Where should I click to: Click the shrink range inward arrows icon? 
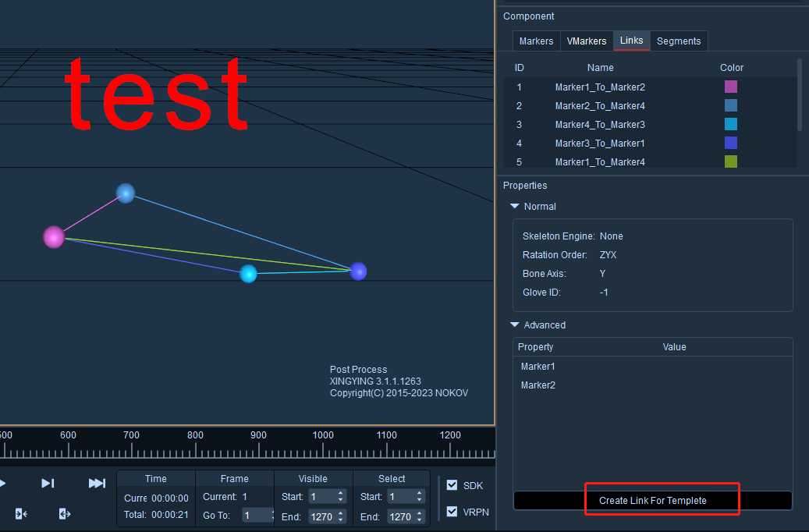[21, 514]
